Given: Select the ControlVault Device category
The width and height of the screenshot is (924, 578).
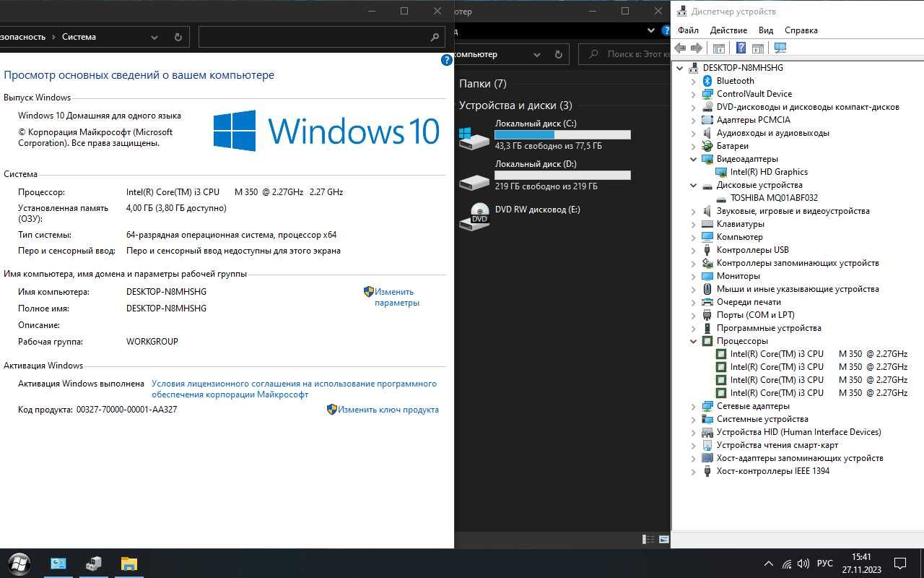Looking at the screenshot, I should [754, 94].
